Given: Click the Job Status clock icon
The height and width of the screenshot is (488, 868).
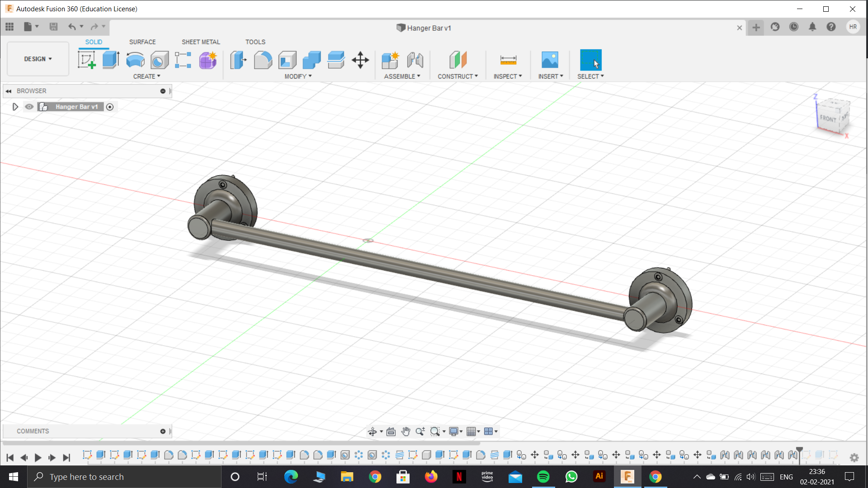Looking at the screenshot, I should (794, 27).
